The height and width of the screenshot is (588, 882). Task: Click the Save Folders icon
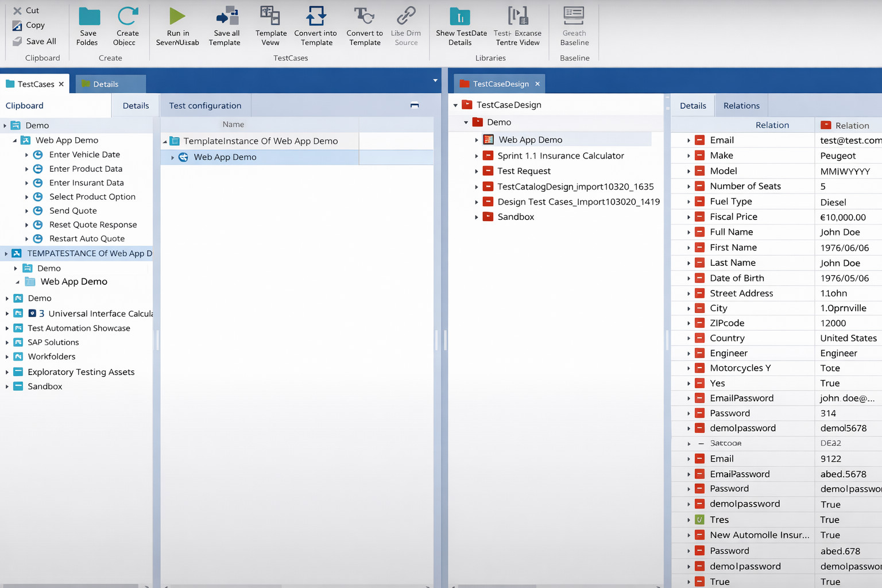pyautogui.click(x=88, y=17)
